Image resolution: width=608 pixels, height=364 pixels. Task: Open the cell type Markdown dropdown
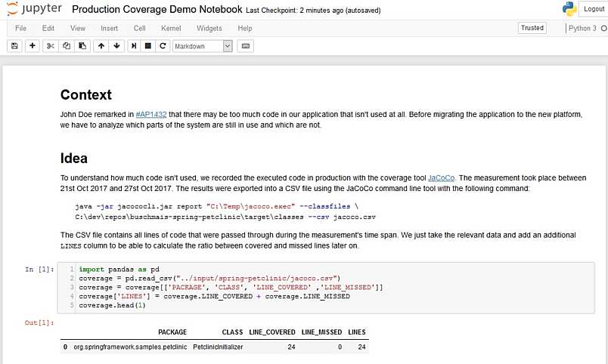click(x=203, y=46)
